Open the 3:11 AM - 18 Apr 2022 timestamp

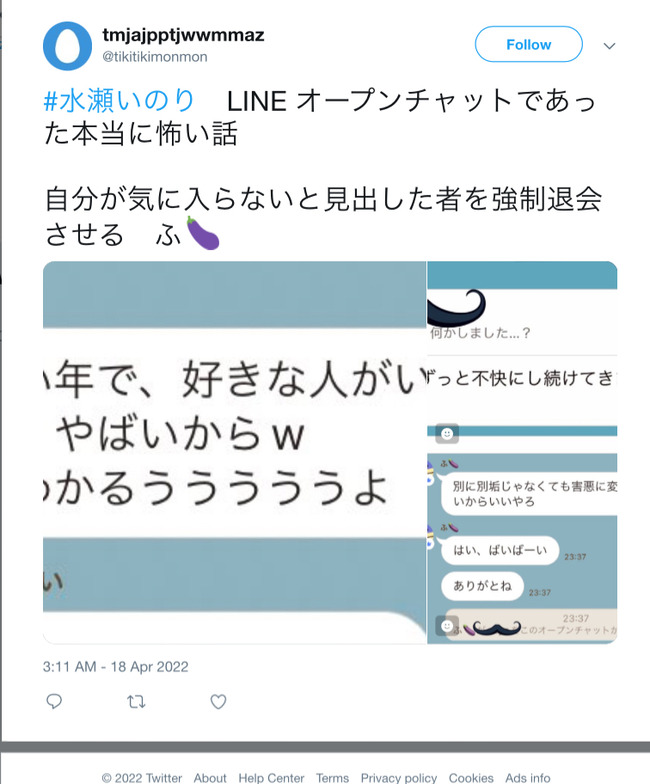116,666
